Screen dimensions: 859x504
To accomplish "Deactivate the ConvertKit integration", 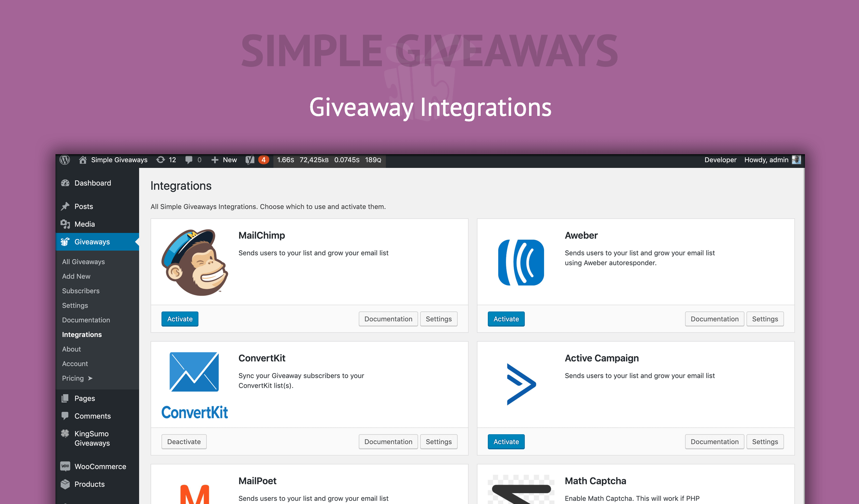I will [x=184, y=442].
